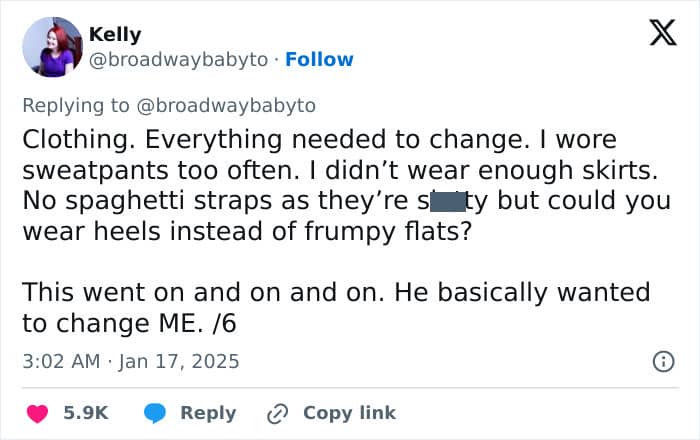This screenshot has width=700, height=440.
Task: Click the chain-link copy icon
Action: 277,413
